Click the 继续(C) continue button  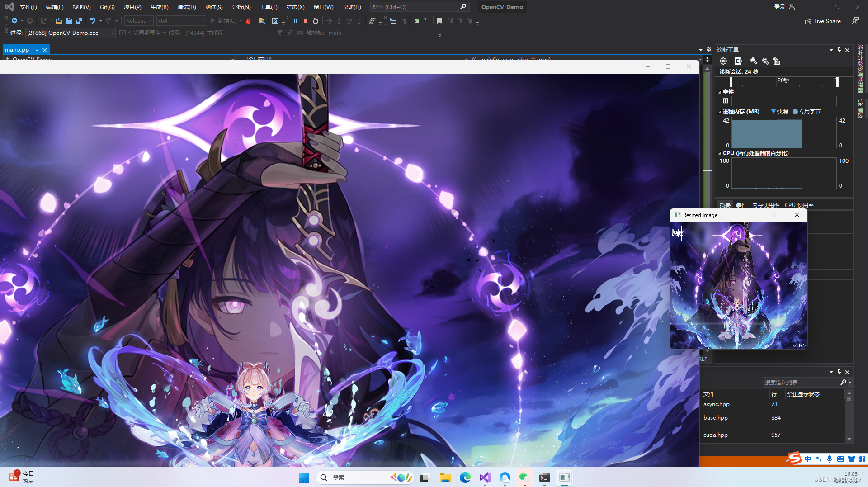[x=224, y=21]
